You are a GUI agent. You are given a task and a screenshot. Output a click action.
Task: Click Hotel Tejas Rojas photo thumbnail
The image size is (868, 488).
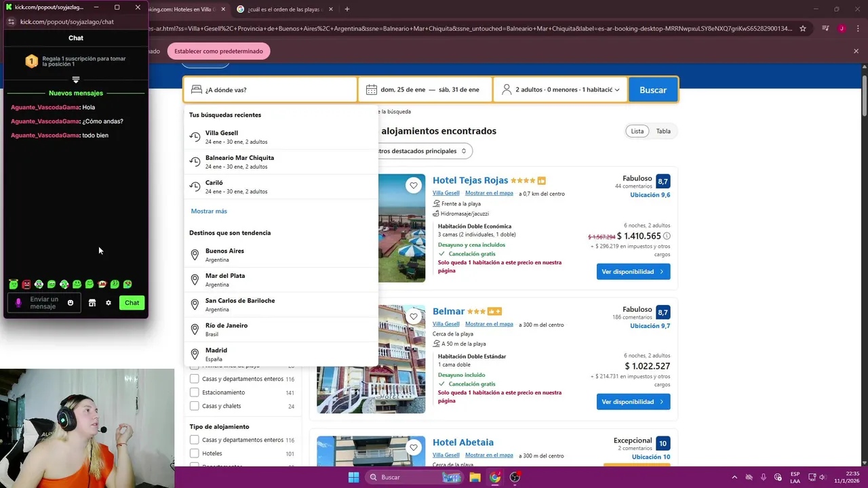[401, 228]
